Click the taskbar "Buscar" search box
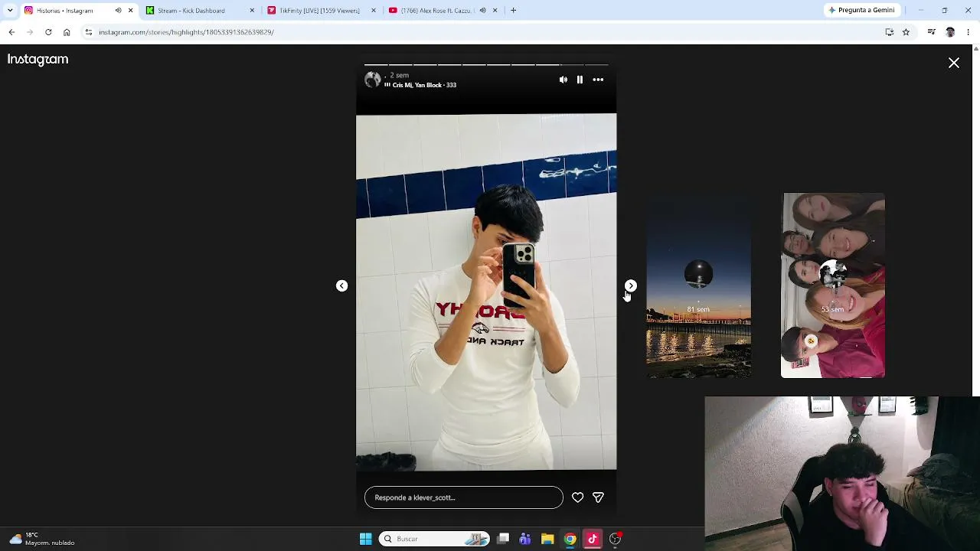The image size is (980, 551). point(434,539)
